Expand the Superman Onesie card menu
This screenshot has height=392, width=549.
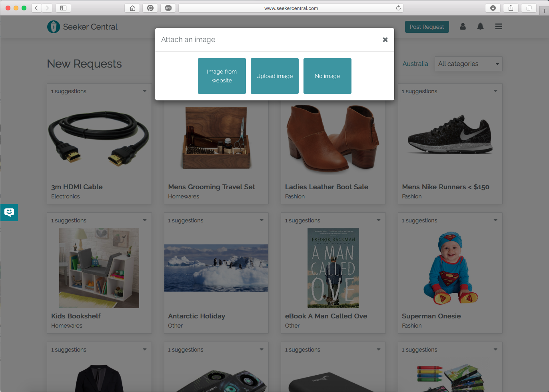click(495, 220)
